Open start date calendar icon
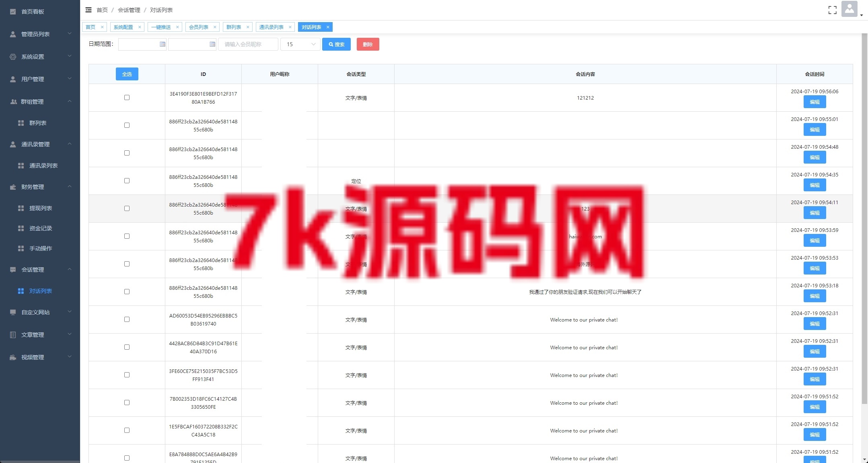 tap(162, 44)
